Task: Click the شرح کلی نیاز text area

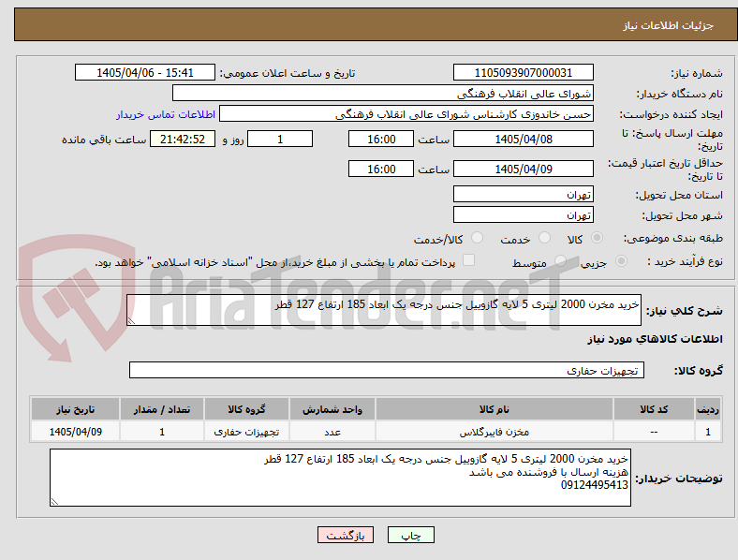Action: pyautogui.click(x=384, y=310)
